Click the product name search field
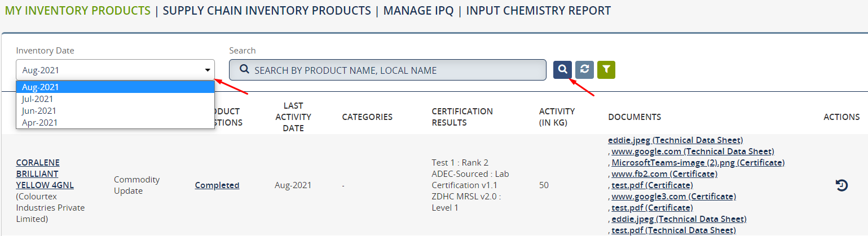 (387, 70)
